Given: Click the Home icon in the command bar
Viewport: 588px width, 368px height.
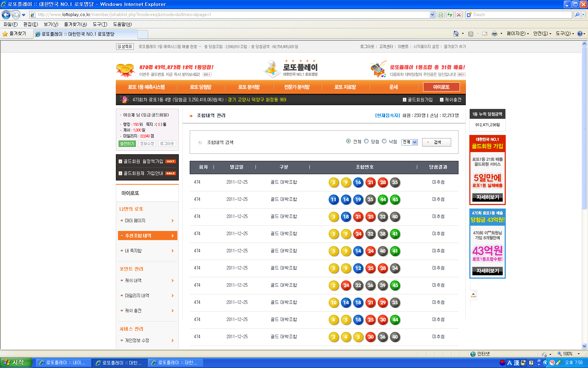Looking at the screenshot, I should [x=456, y=34].
